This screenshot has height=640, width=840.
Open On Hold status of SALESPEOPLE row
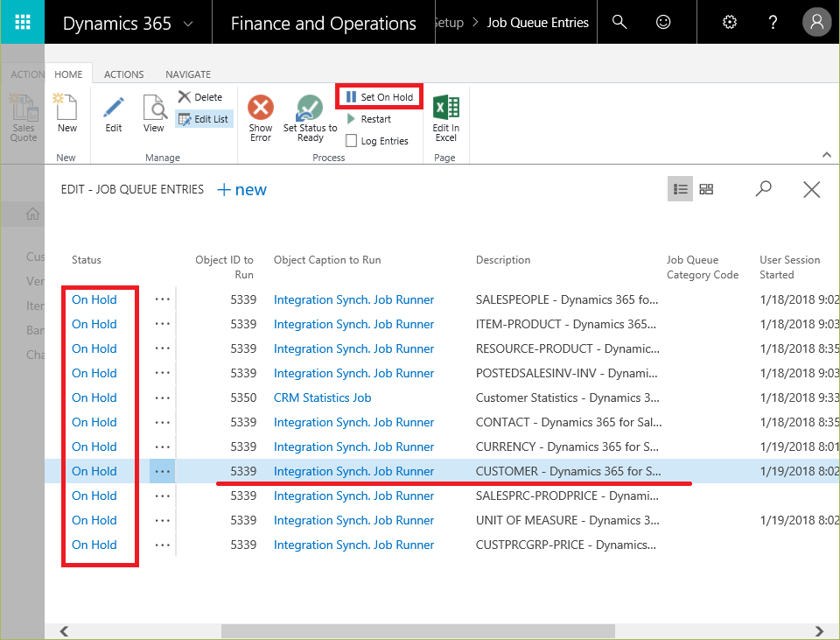(94, 299)
